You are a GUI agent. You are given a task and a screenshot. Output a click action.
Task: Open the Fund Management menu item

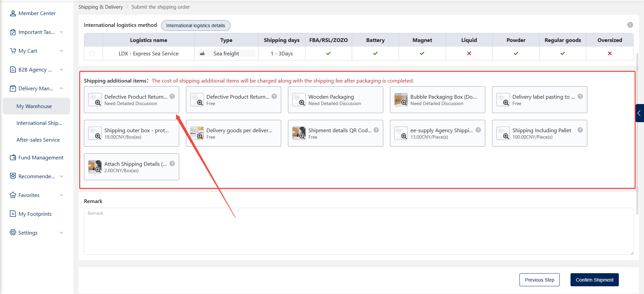(37, 157)
